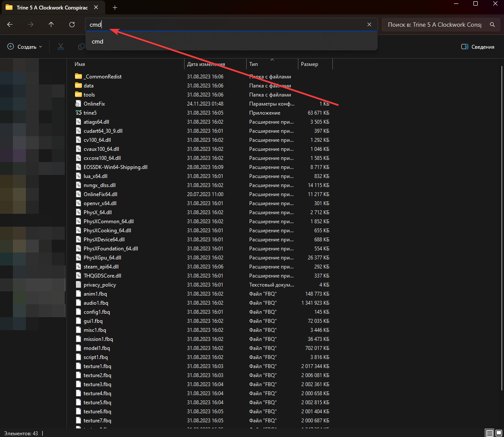
Task: Select the nvngx_dlss.dll file icon
Action: 78,185
